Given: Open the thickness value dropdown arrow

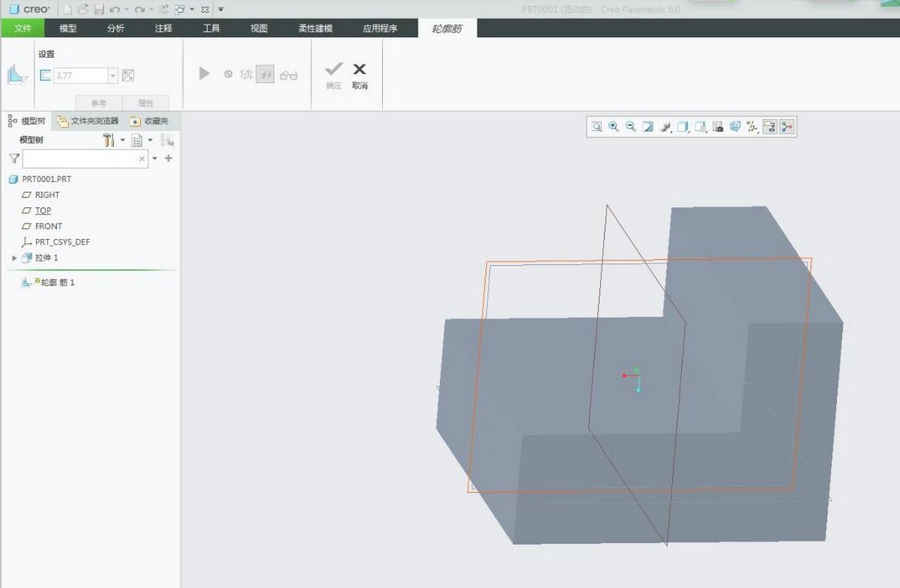Looking at the screenshot, I should (x=112, y=76).
